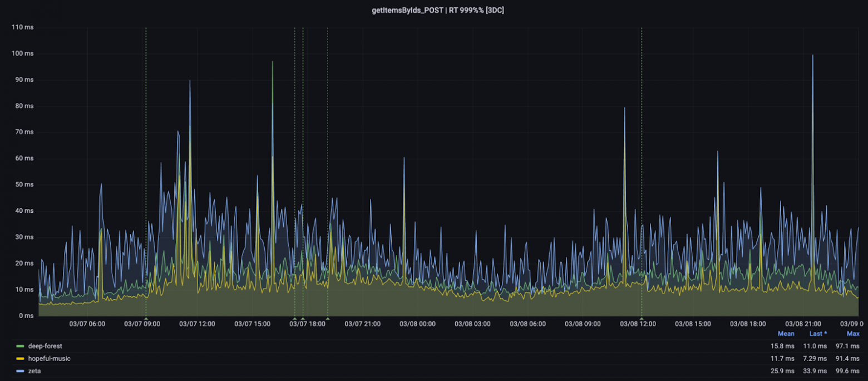
Task: Click the green deep-forest legend color swatch
Action: (21, 346)
